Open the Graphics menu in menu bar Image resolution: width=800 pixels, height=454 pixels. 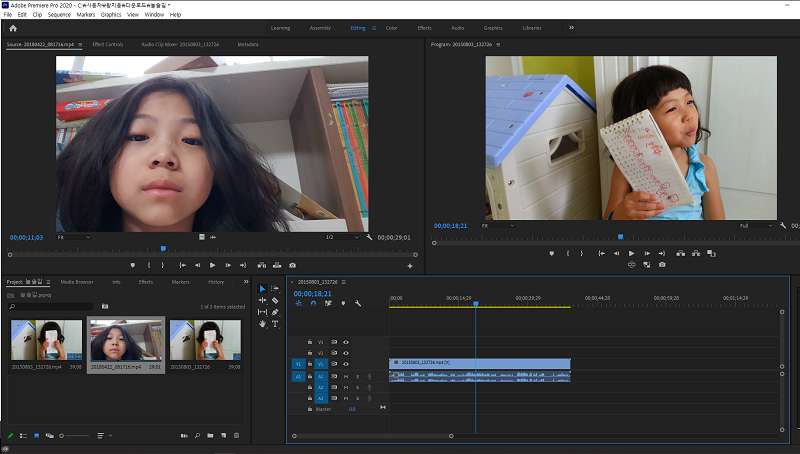click(x=111, y=15)
